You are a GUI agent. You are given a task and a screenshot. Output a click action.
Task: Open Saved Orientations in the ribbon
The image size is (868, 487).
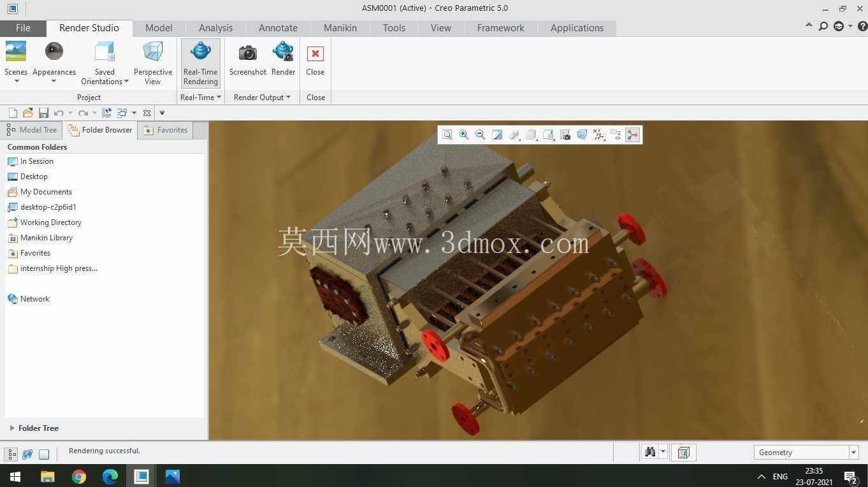coord(105,62)
